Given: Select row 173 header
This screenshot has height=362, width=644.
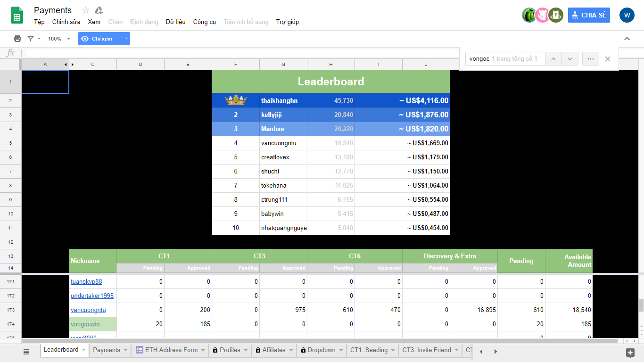Looking at the screenshot, I should coord(11,310).
